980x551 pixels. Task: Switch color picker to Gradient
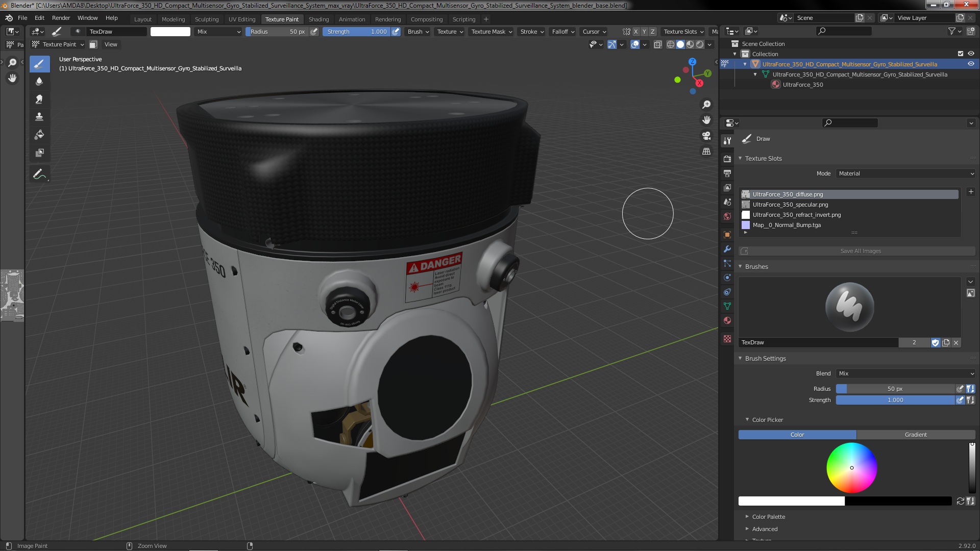point(916,435)
